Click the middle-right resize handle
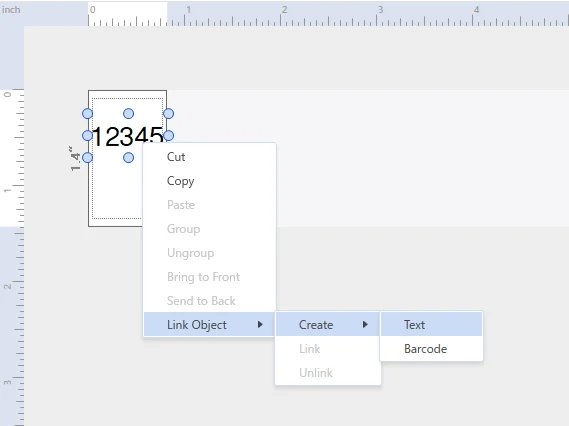Image resolution: width=569 pixels, height=426 pixels. [x=168, y=136]
